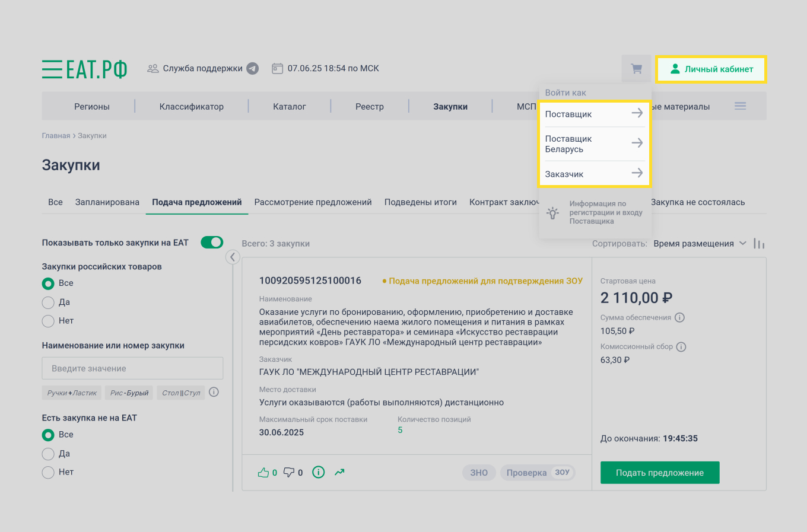Screen dimensions: 807x532
Task: Open Telegram support chat icon
Action: [x=252, y=68]
